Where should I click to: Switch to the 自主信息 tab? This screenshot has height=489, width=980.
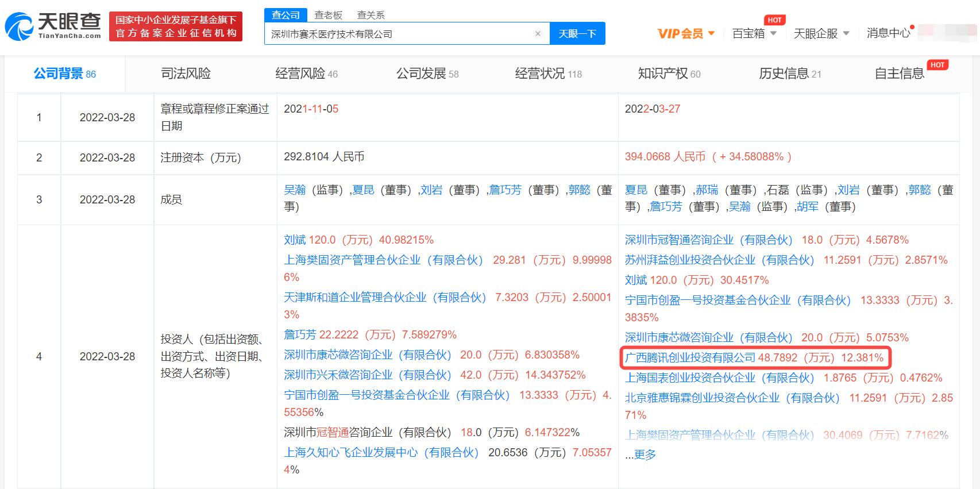tap(900, 74)
